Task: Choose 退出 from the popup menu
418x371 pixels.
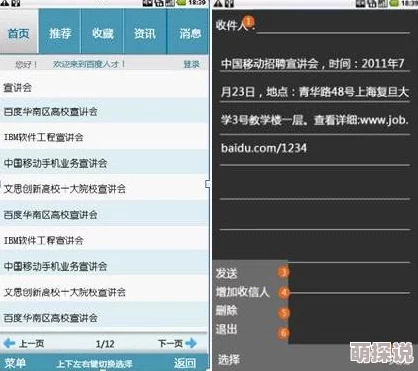Action: [226, 329]
